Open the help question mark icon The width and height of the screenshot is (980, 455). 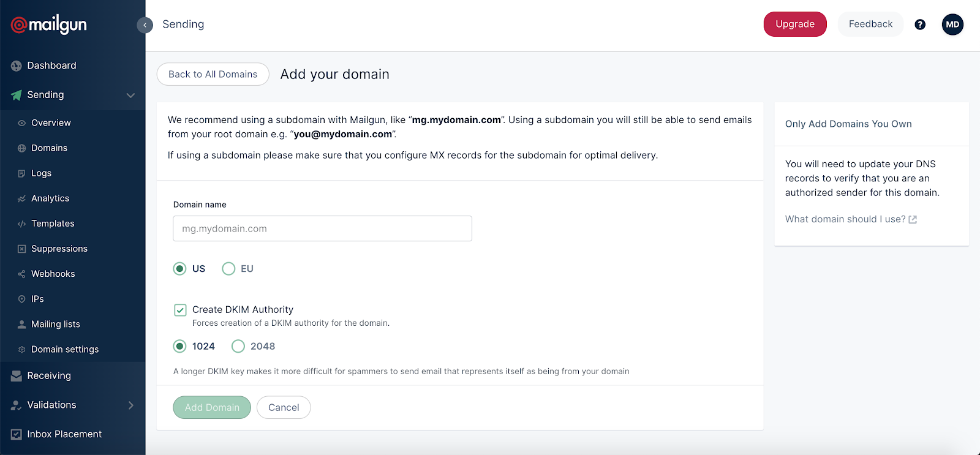click(x=920, y=24)
